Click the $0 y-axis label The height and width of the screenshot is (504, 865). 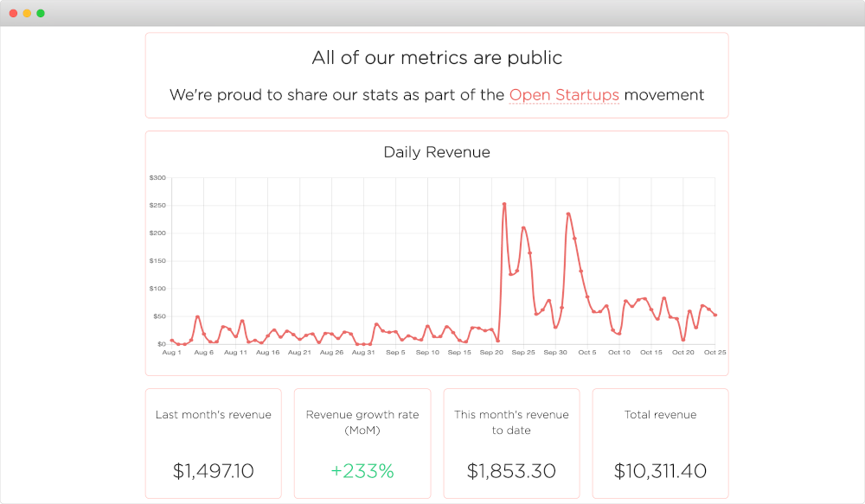pyautogui.click(x=161, y=344)
